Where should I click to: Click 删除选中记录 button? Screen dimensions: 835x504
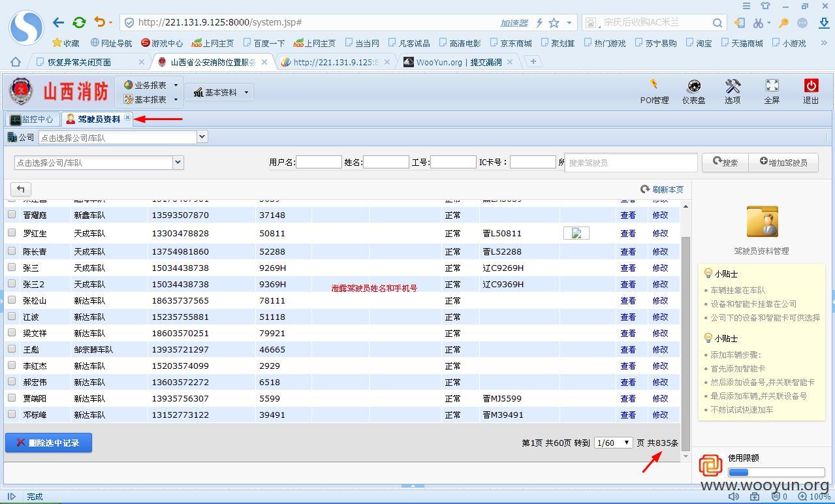(48, 443)
